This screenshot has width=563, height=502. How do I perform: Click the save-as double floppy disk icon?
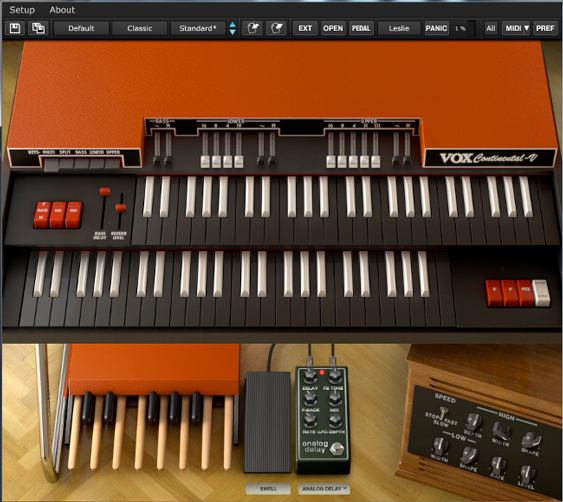pos(38,28)
